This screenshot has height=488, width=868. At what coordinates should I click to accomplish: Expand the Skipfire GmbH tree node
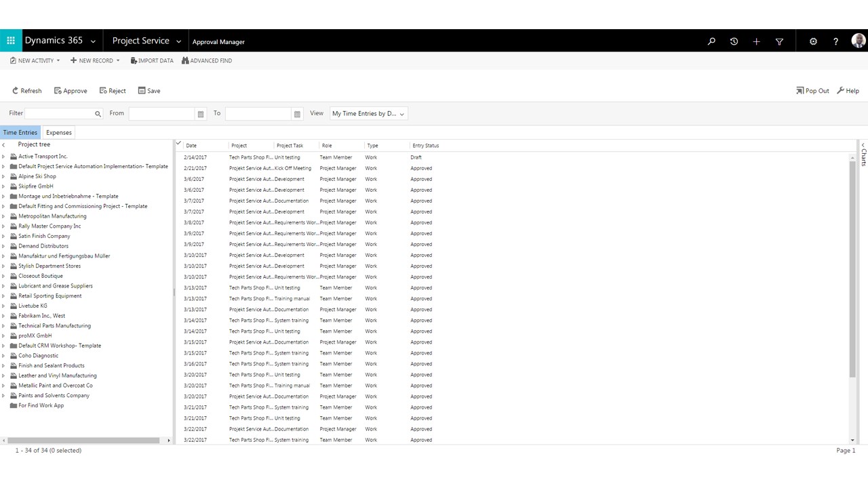tap(3, 186)
